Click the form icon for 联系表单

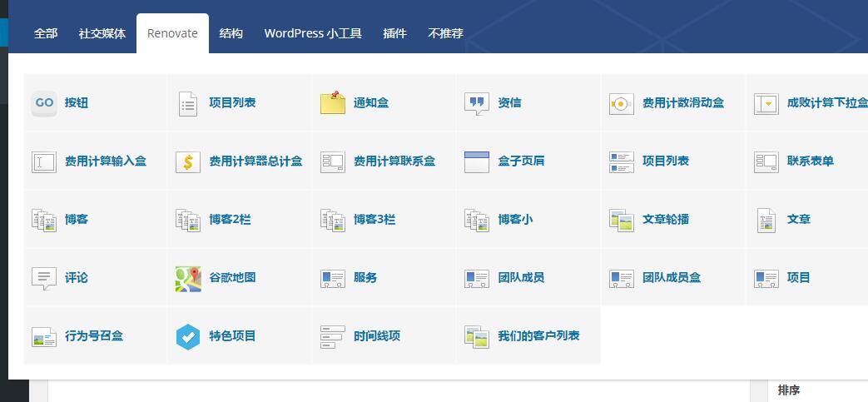[766, 162]
